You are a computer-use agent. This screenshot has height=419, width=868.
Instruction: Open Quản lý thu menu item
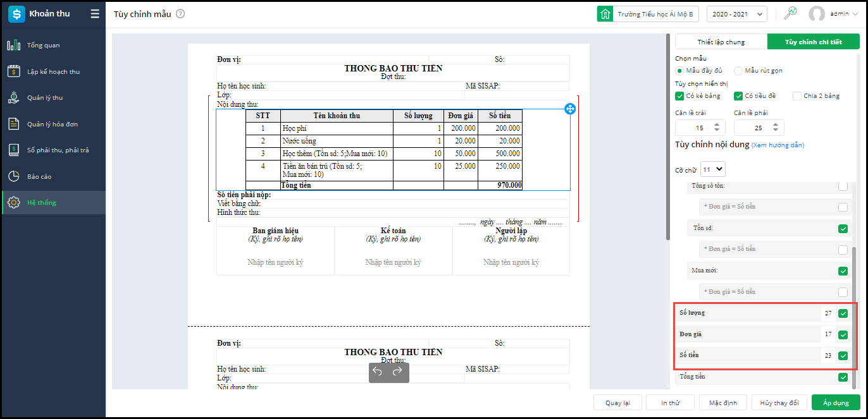click(53, 98)
